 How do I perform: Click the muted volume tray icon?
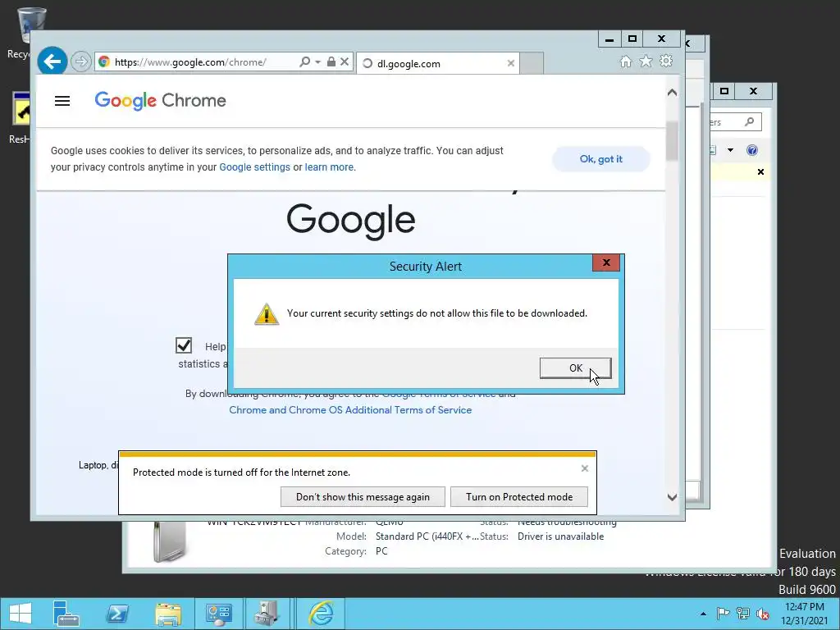click(x=763, y=614)
